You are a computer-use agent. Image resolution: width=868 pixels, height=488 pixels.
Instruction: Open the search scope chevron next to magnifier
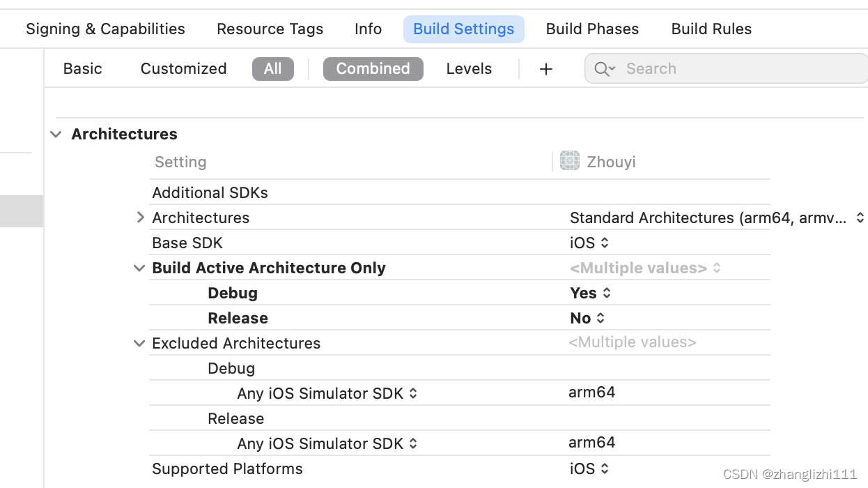click(x=611, y=70)
